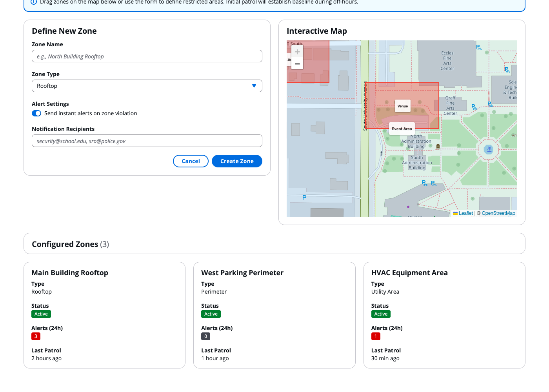549x392 pixels.
Task: Click the bicycle parking icon near Science Engineering Building
Action: coord(507,71)
